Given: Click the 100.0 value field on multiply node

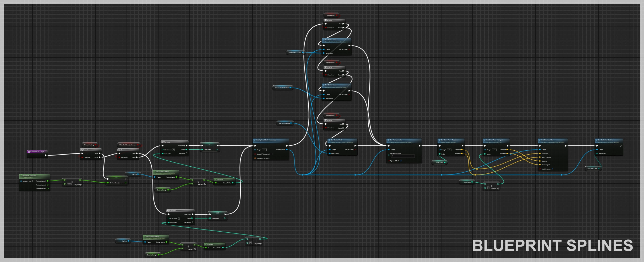Looking at the screenshot, I should pos(69,184).
